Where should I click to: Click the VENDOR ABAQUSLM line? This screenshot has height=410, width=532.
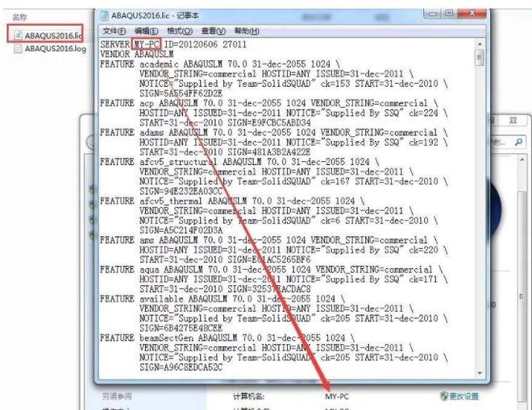point(137,54)
